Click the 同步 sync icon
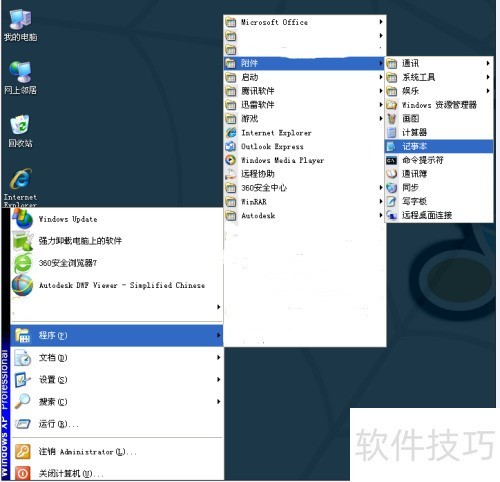 (x=392, y=188)
